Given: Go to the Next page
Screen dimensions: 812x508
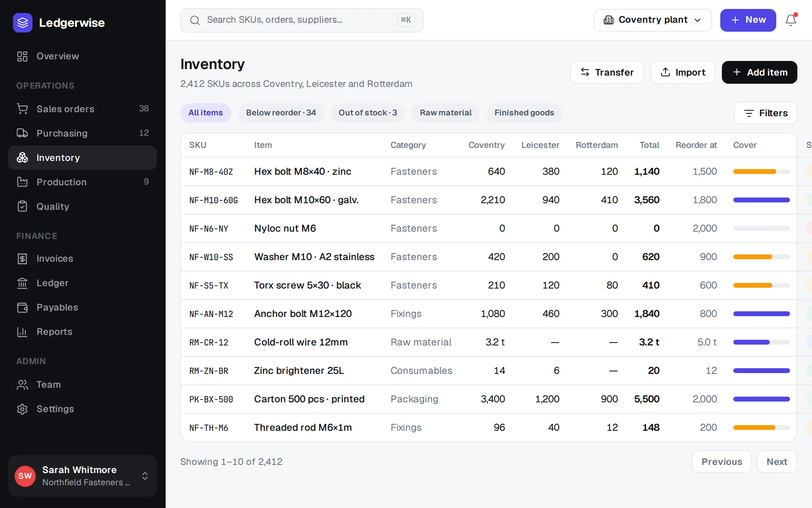Looking at the screenshot, I should (x=777, y=462).
